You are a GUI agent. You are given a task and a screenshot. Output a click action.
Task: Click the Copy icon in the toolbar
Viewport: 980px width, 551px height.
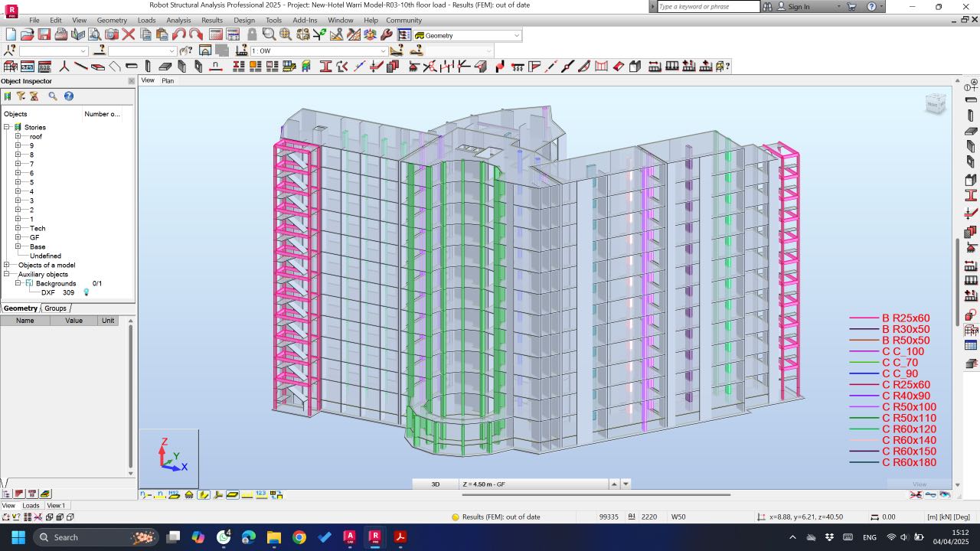tap(145, 34)
